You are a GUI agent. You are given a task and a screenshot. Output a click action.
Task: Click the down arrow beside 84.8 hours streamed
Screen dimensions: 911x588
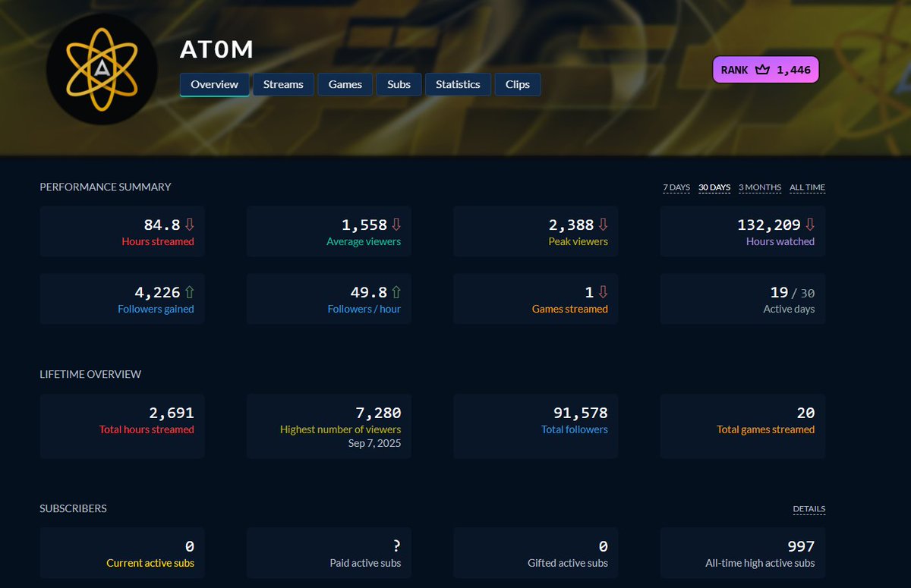pos(190,225)
